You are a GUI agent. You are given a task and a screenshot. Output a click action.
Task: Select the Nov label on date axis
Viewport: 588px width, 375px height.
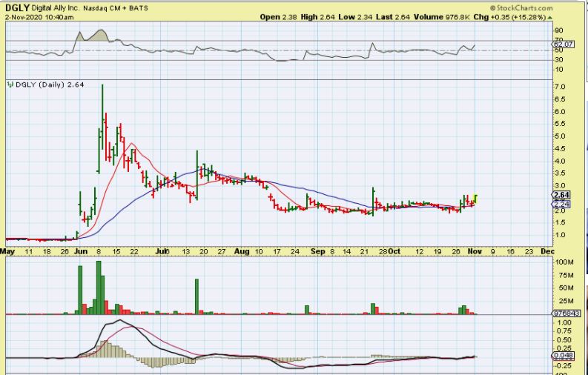pyautogui.click(x=473, y=251)
